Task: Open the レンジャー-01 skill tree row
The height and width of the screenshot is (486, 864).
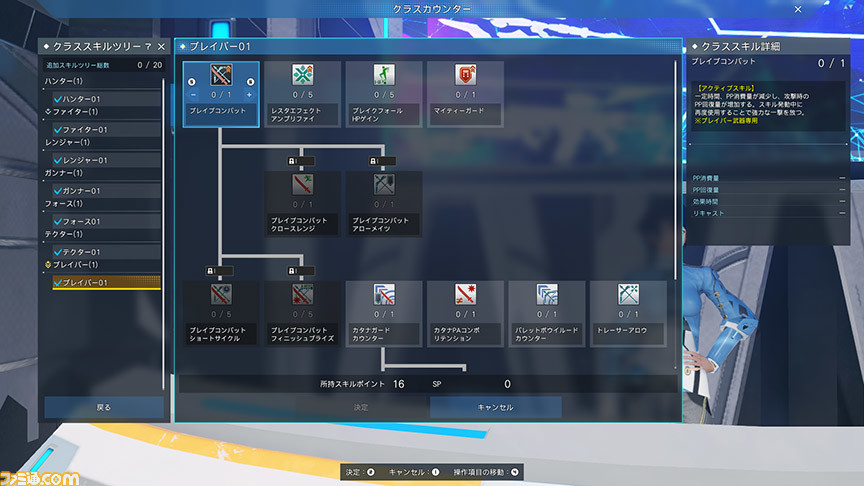Action: click(105, 160)
